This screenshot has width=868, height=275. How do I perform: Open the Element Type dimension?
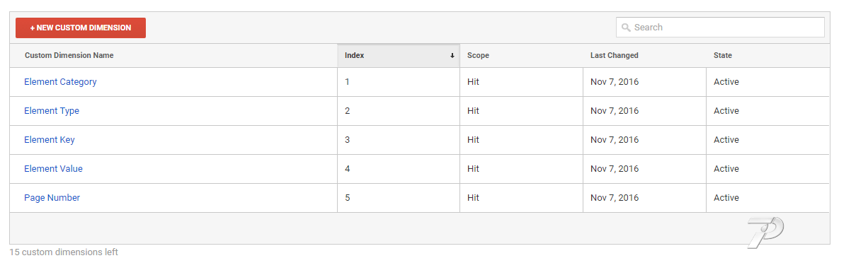click(x=52, y=111)
